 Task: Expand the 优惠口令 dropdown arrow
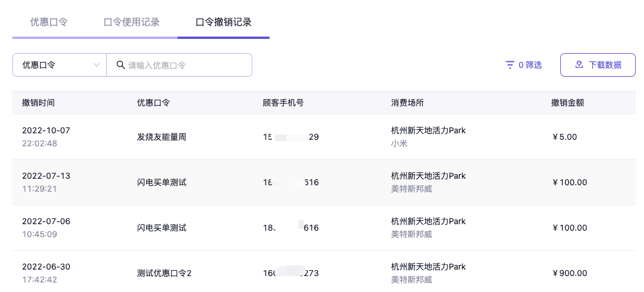pos(97,65)
